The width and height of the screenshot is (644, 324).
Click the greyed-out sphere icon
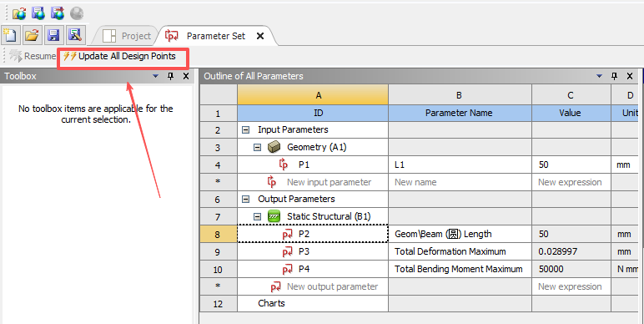pyautogui.click(x=77, y=13)
